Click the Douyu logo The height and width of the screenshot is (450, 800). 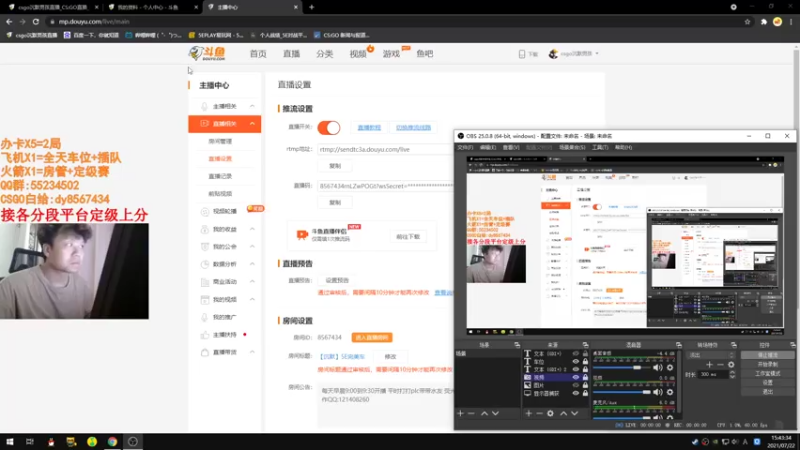pyautogui.click(x=207, y=53)
